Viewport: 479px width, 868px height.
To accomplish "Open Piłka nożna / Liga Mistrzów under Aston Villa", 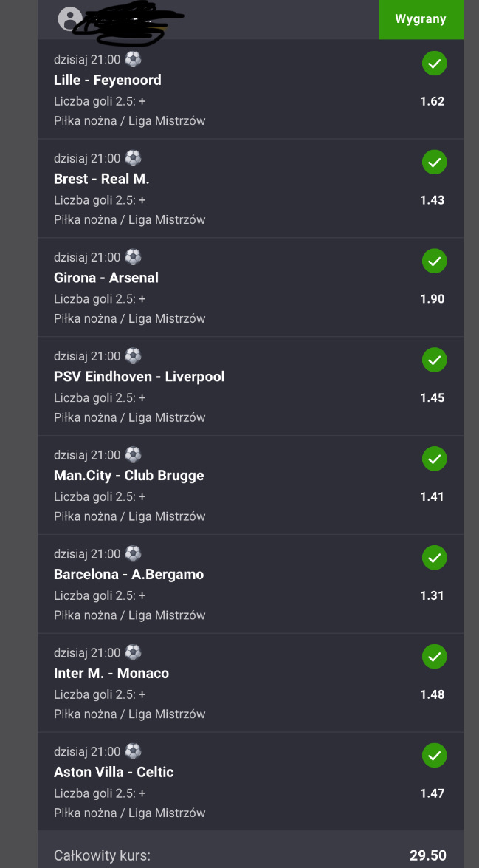I will coord(130,813).
